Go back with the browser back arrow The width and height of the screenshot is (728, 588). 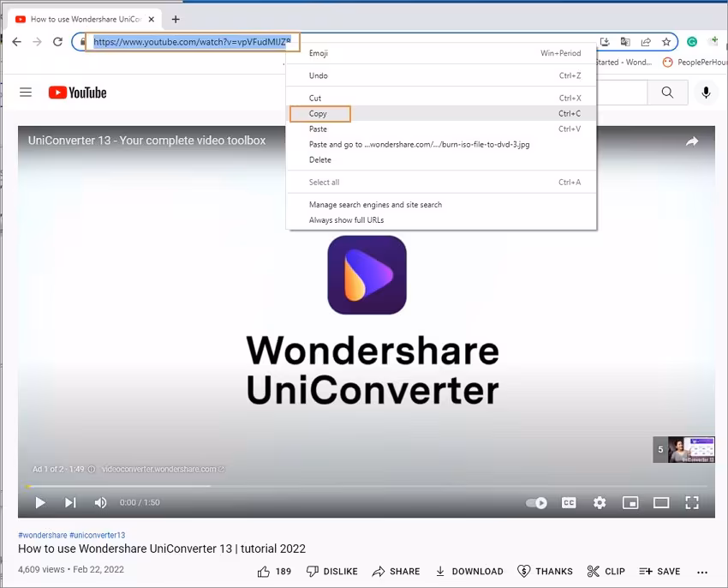[x=17, y=42]
